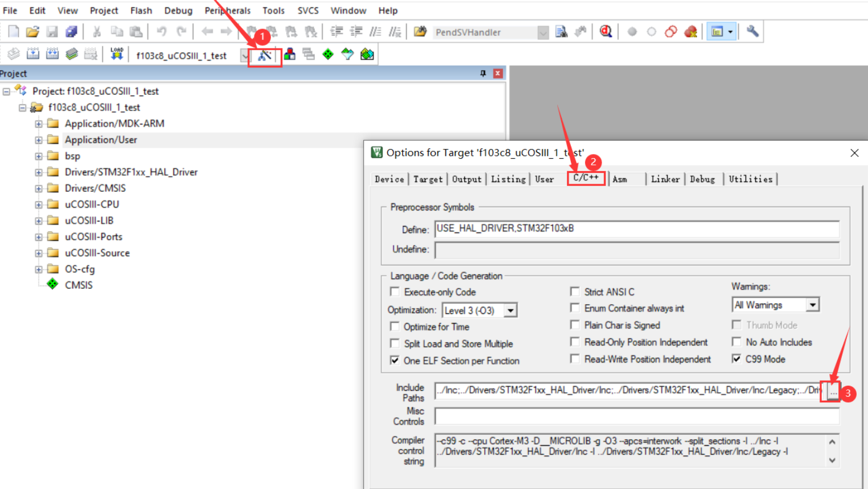Open the Project menu
868x489 pixels.
pyautogui.click(x=104, y=10)
